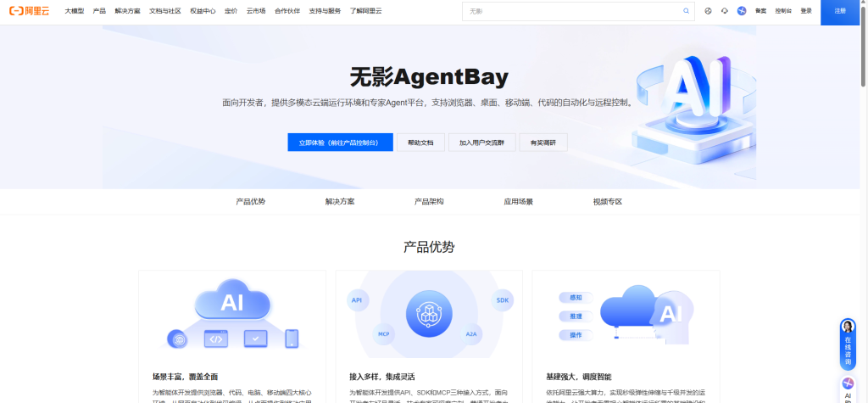Switch to the 视频专区 anchor tab
This screenshot has height=403, width=868.
point(607,202)
